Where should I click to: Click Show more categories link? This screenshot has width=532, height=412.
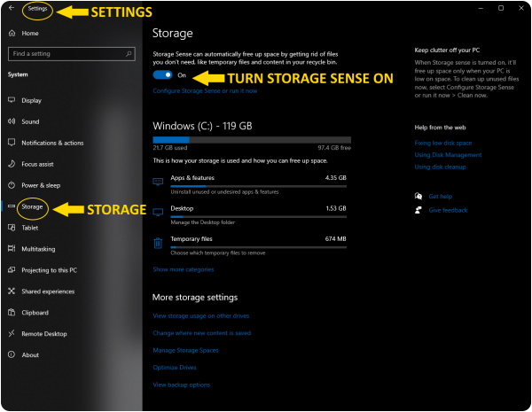pos(184,269)
